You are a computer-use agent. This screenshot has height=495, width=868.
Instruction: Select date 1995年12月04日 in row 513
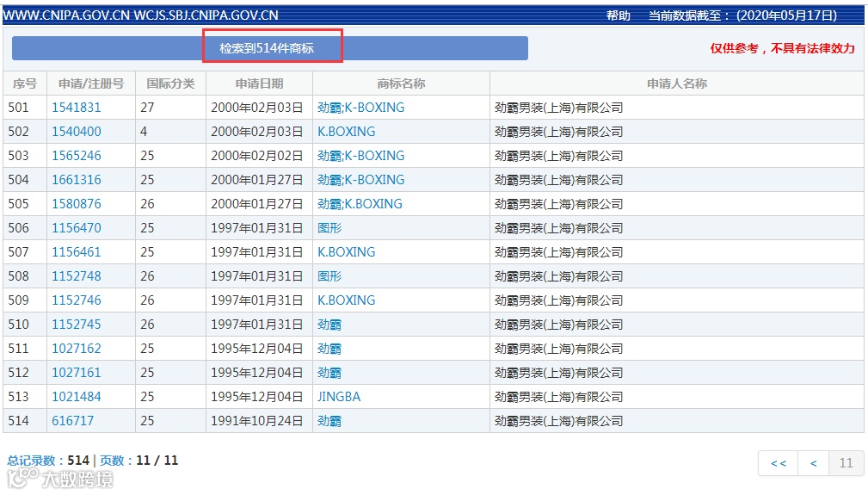click(x=257, y=397)
